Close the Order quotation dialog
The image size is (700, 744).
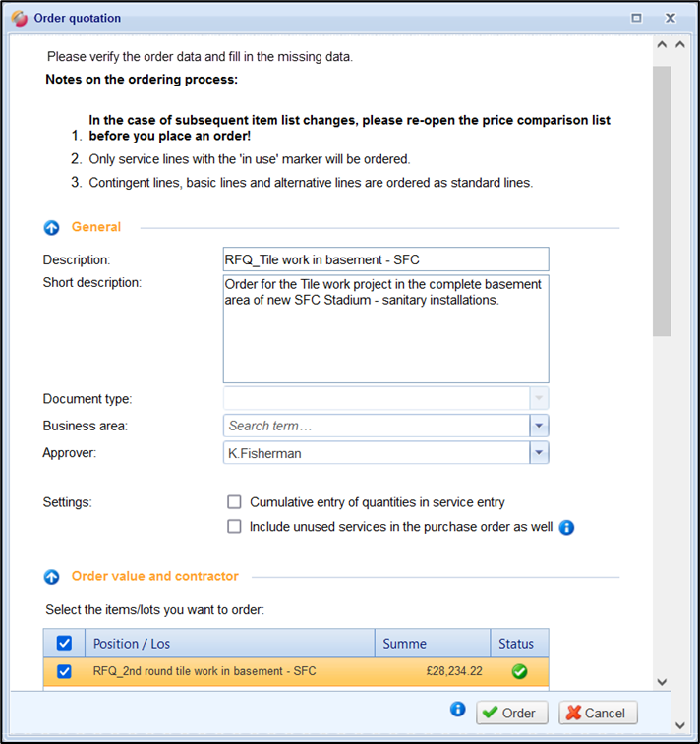pyautogui.click(x=671, y=18)
